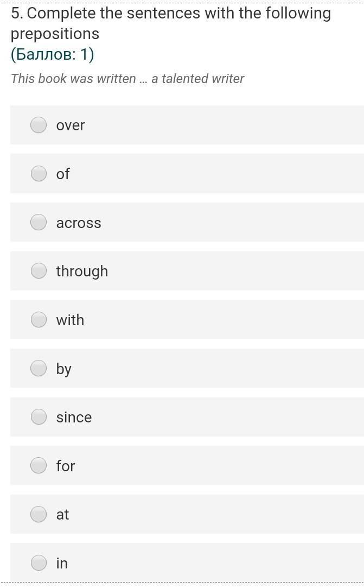Pick the 'through' radio button

pyautogui.click(x=39, y=271)
